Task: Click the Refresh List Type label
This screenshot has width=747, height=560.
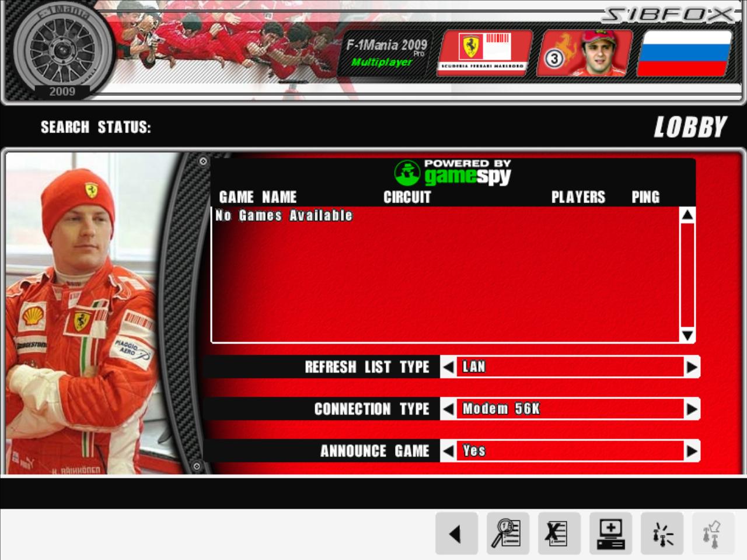Action: coord(367,367)
